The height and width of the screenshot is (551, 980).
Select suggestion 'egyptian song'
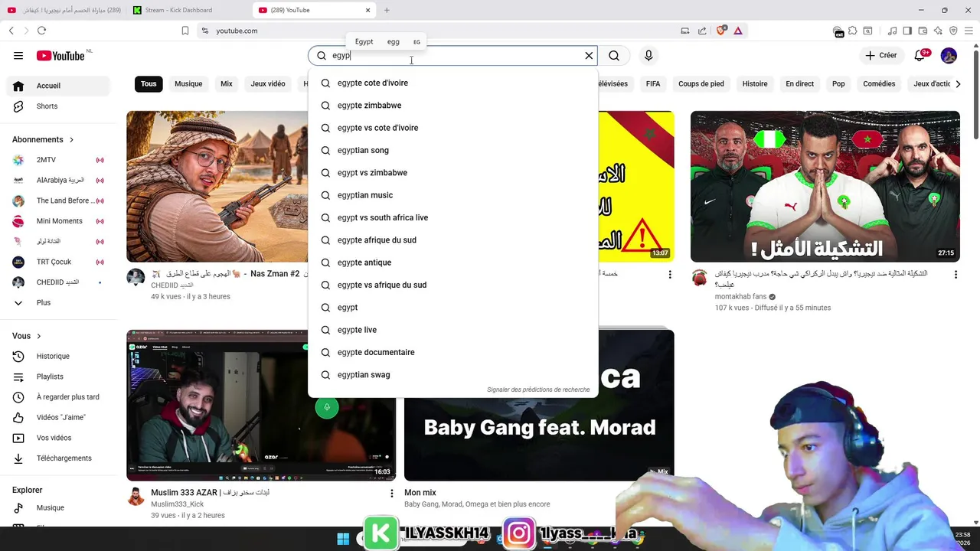(452, 150)
